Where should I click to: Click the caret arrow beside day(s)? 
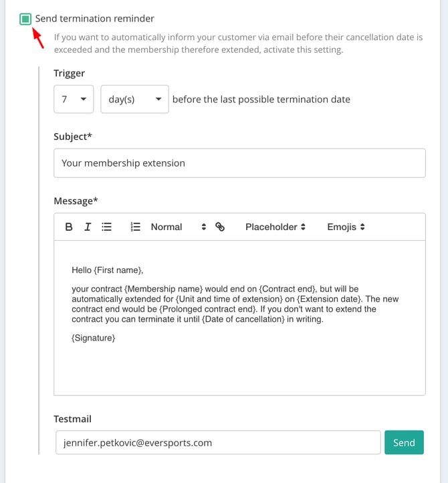(x=158, y=99)
